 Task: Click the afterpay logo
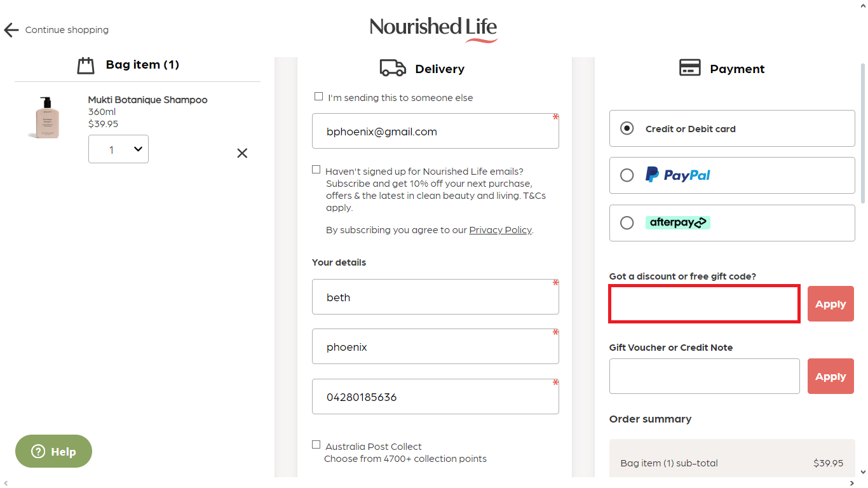[x=677, y=222]
